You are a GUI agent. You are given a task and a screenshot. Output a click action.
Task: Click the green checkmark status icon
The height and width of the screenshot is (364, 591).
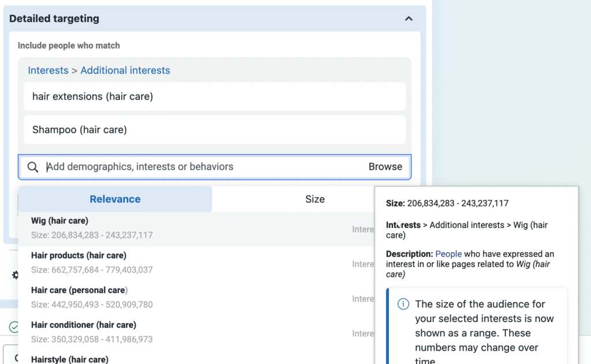click(x=14, y=327)
